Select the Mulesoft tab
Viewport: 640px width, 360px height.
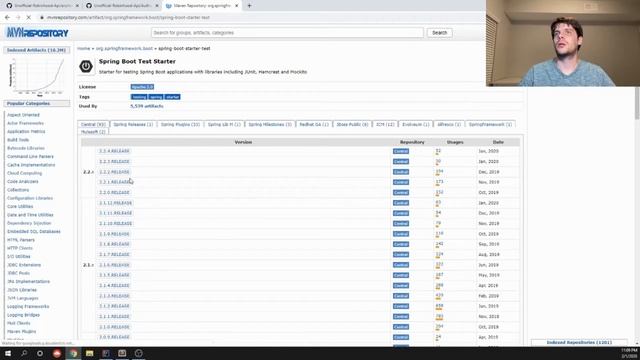click(93, 132)
